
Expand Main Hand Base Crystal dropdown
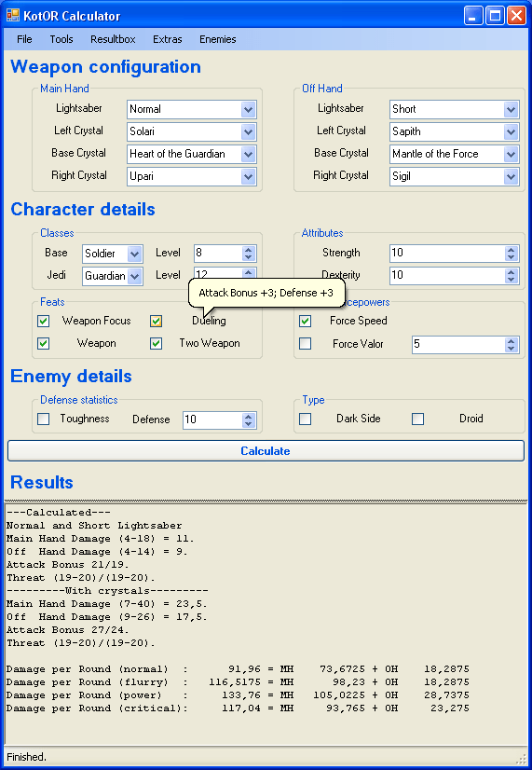249,154
